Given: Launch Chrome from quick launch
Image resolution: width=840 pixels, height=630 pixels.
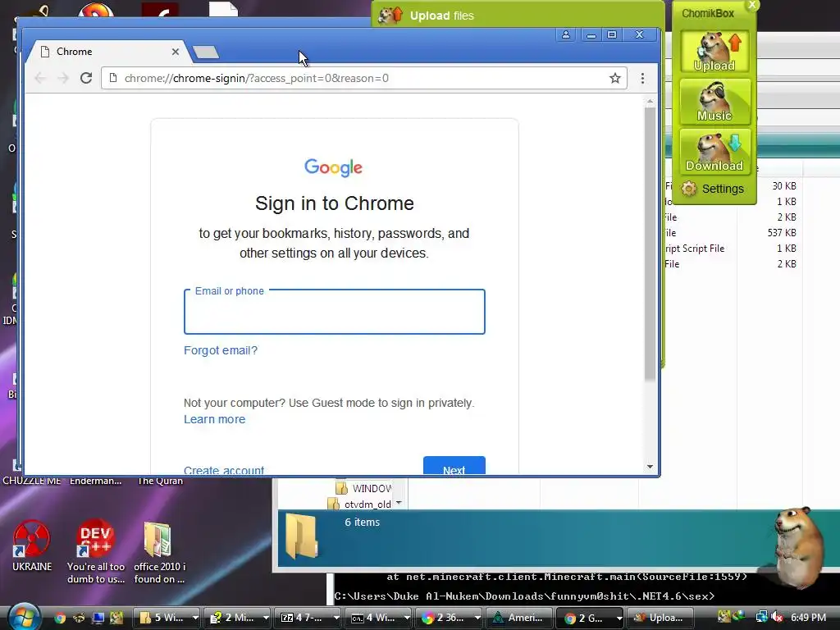Looking at the screenshot, I should pos(59,618).
